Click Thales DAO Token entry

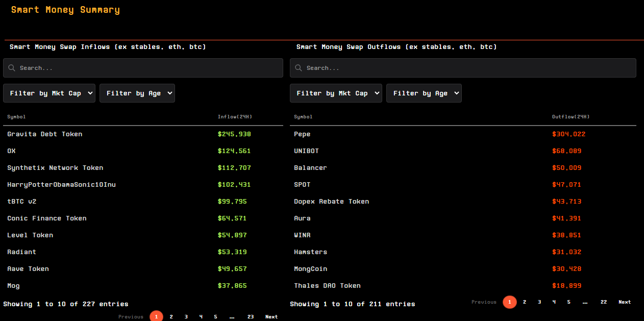coord(327,286)
